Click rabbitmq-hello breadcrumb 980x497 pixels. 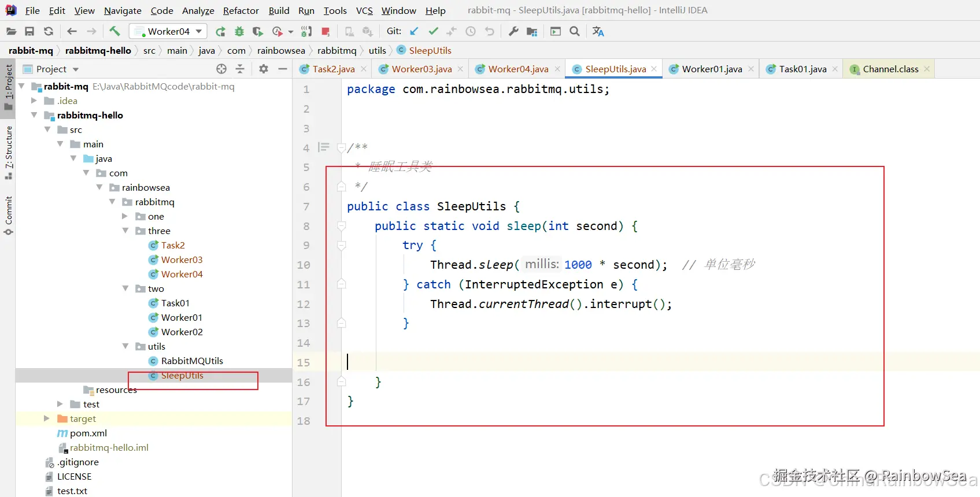coord(98,50)
